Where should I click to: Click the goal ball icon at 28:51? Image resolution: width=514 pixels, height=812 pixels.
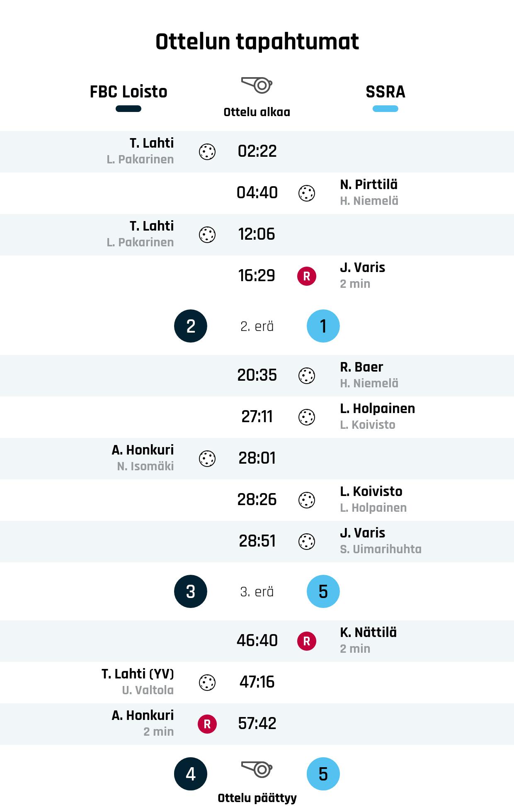point(307,542)
